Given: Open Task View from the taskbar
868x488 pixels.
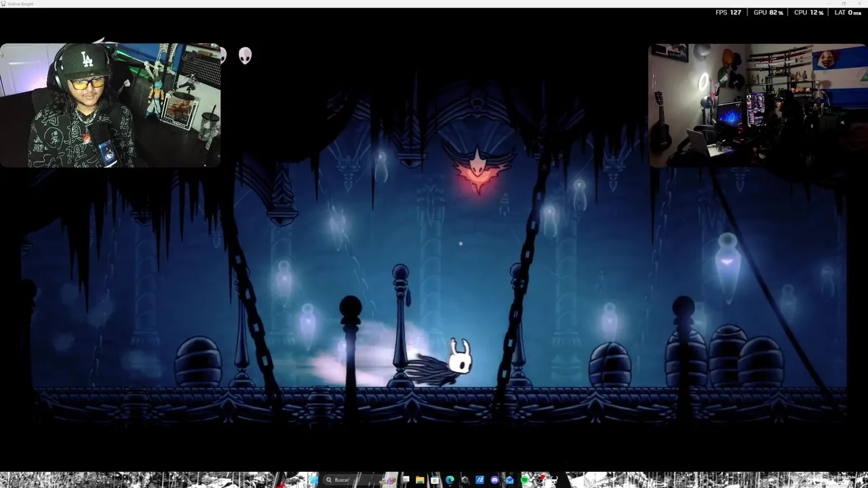Looking at the screenshot, I should 406,480.
